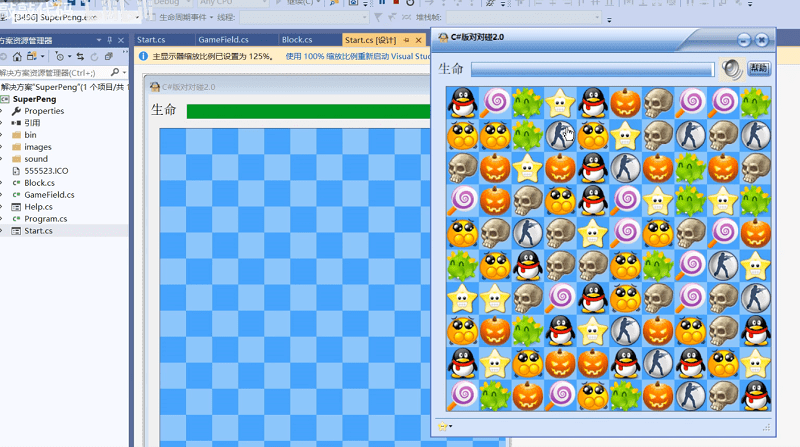Click the only star tile in the top row

click(x=560, y=103)
